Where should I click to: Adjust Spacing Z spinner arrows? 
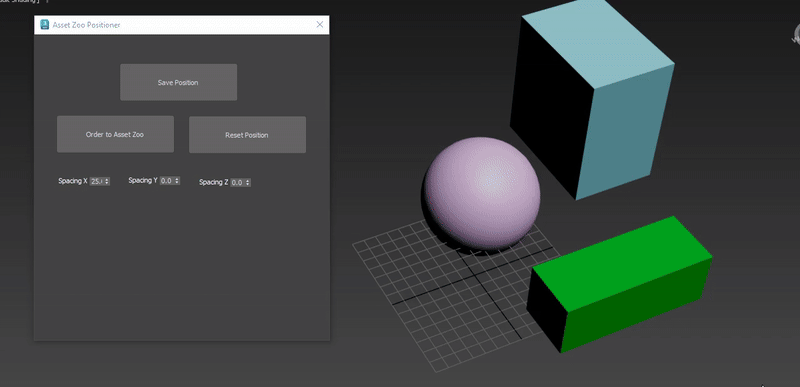(x=248, y=182)
